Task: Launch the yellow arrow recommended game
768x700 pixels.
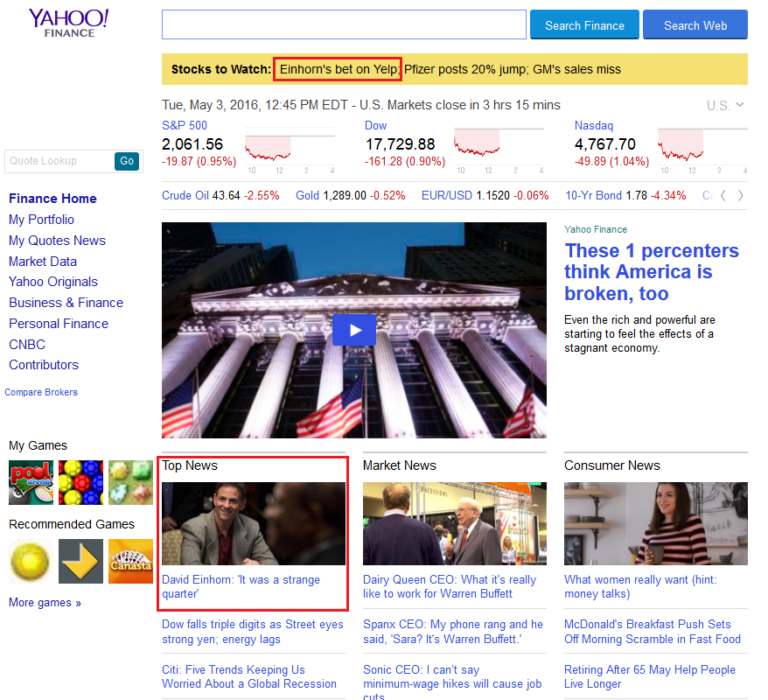Action: click(80, 561)
